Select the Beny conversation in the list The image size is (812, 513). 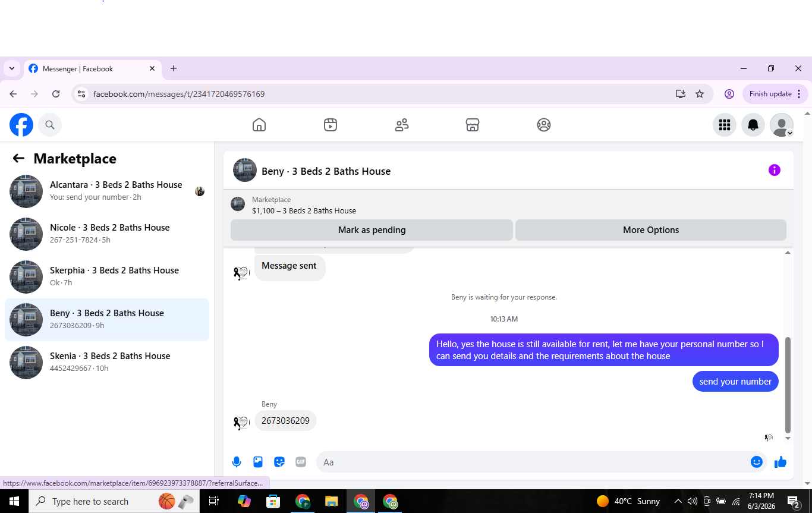[107, 320]
